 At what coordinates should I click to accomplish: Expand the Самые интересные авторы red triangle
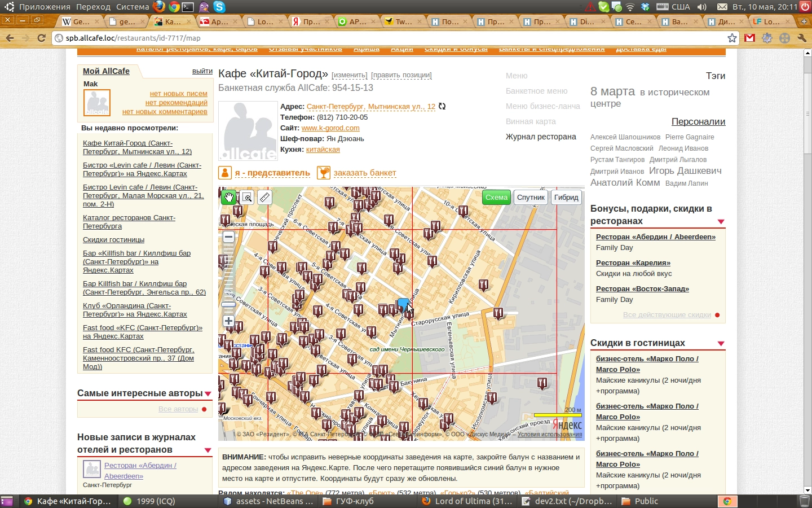pyautogui.click(x=208, y=393)
